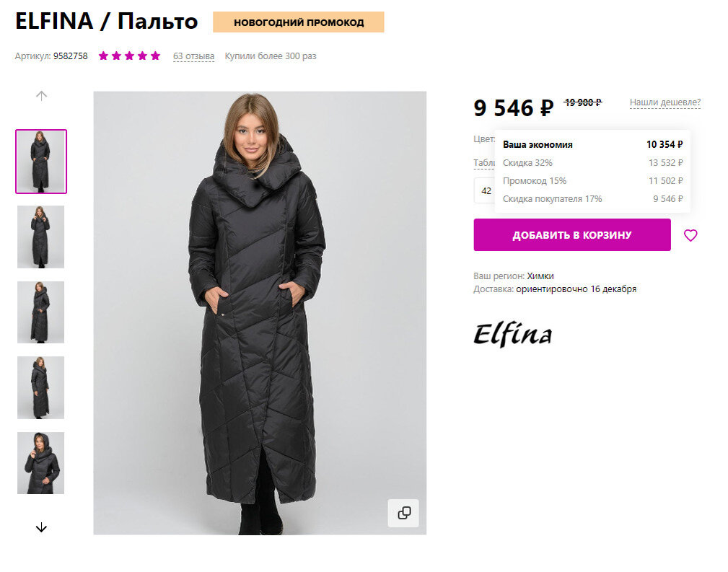Image resolution: width=728 pixels, height=572 pixels.
Task: Select the second coat thumbnail
Action: pos(41,237)
